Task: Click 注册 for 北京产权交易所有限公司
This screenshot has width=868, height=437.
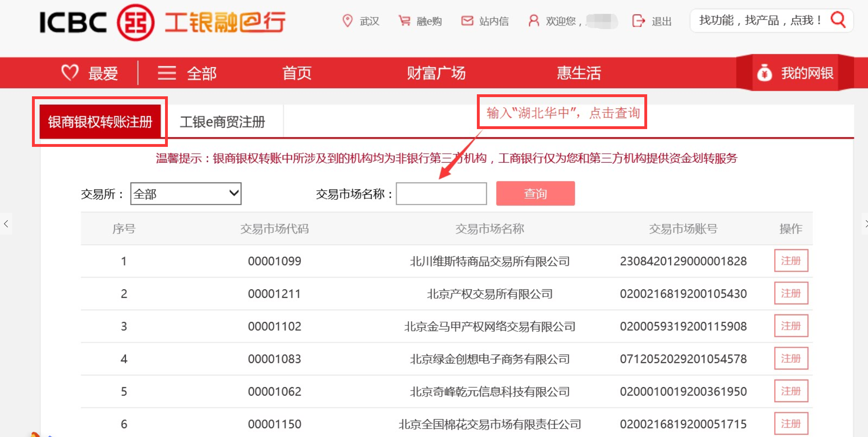Action: pyautogui.click(x=791, y=293)
